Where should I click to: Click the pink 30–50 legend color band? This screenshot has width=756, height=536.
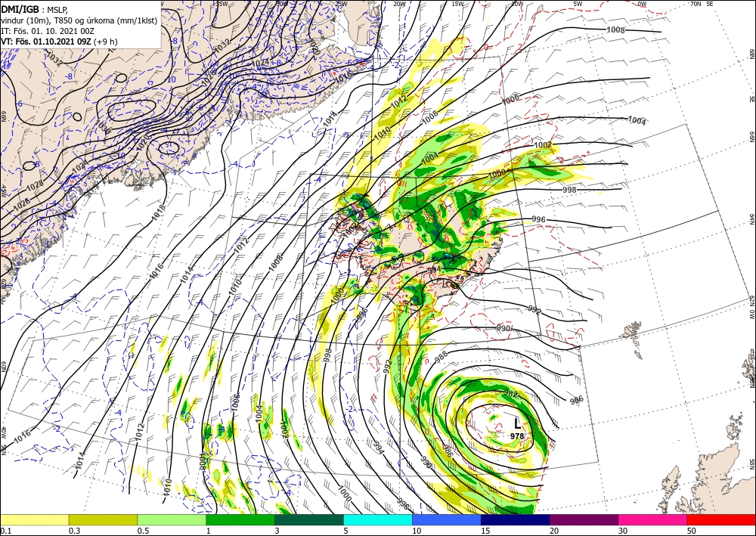tap(653, 519)
